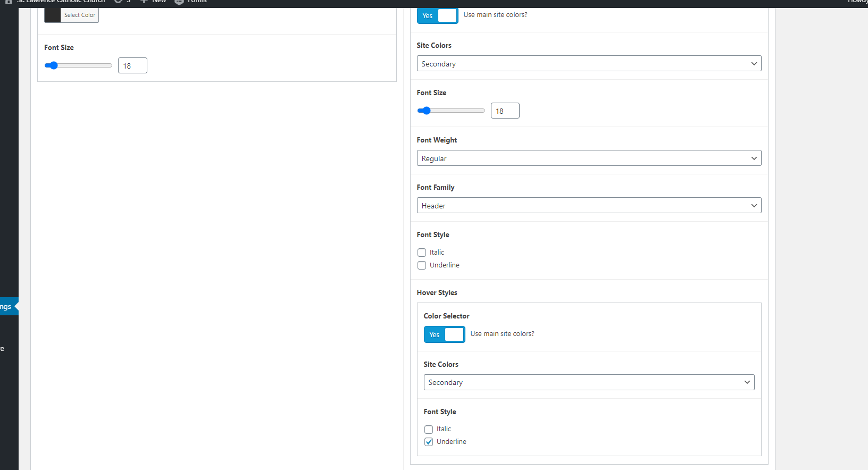Click the site home icon in admin bar
The image size is (868, 470).
tap(9, 2)
